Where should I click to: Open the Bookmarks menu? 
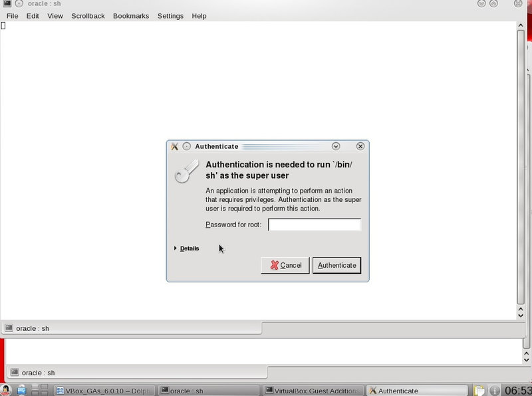(131, 16)
